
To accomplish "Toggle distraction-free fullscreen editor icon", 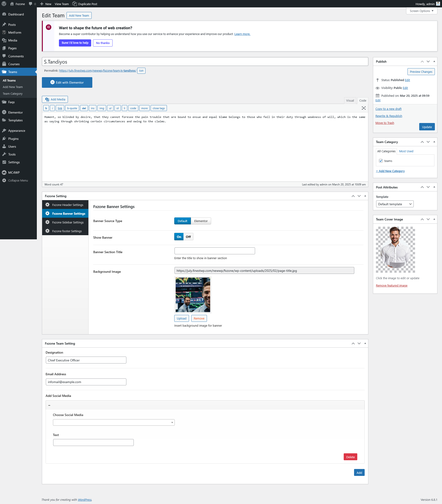I will (363, 108).
